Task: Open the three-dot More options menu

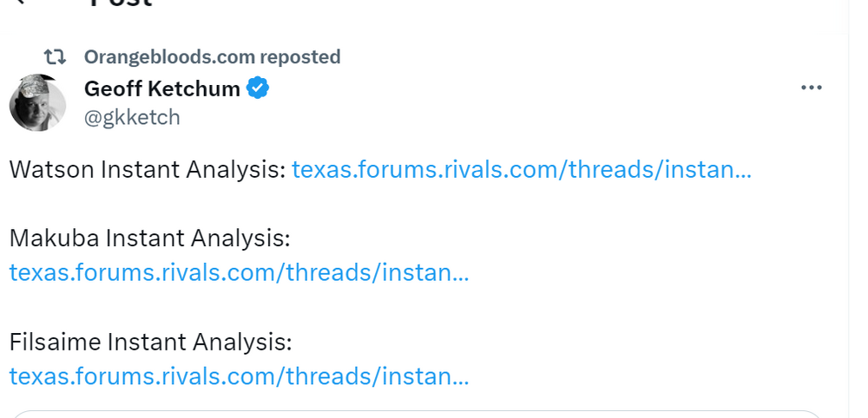Action: [812, 88]
